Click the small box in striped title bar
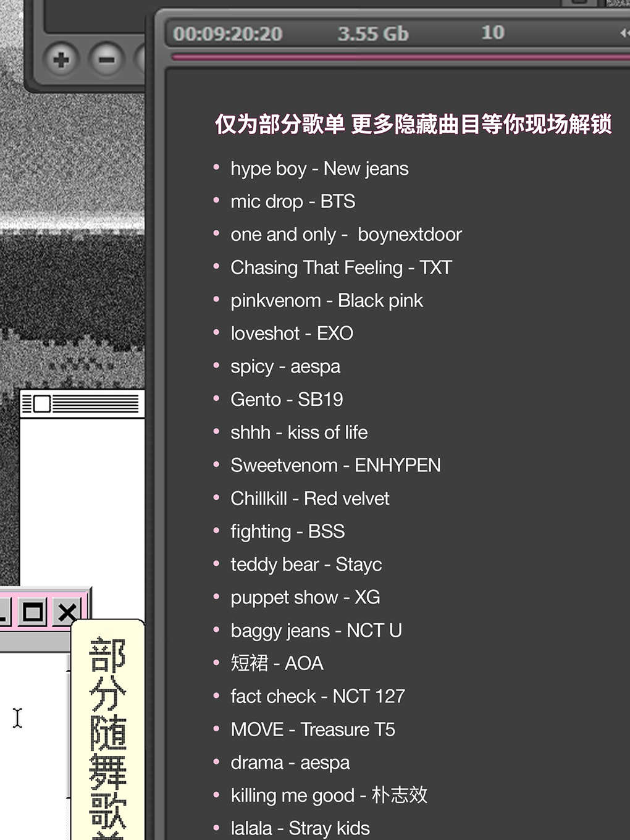The image size is (630, 840). click(x=42, y=404)
